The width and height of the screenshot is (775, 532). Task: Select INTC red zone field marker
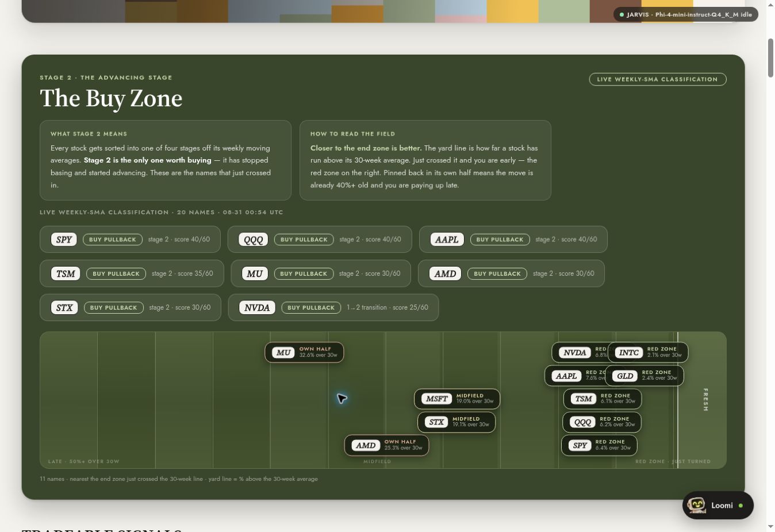click(x=648, y=352)
